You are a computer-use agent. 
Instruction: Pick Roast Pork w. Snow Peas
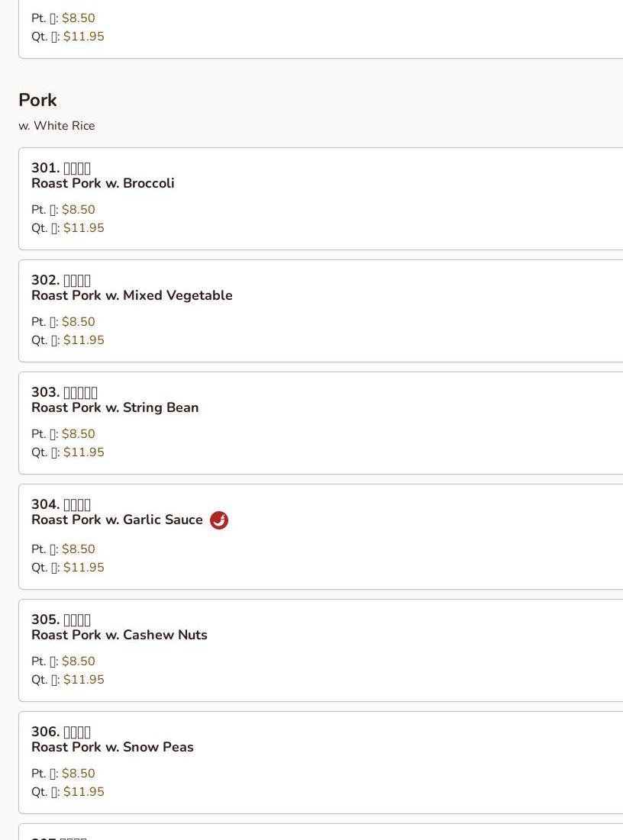[112, 748]
